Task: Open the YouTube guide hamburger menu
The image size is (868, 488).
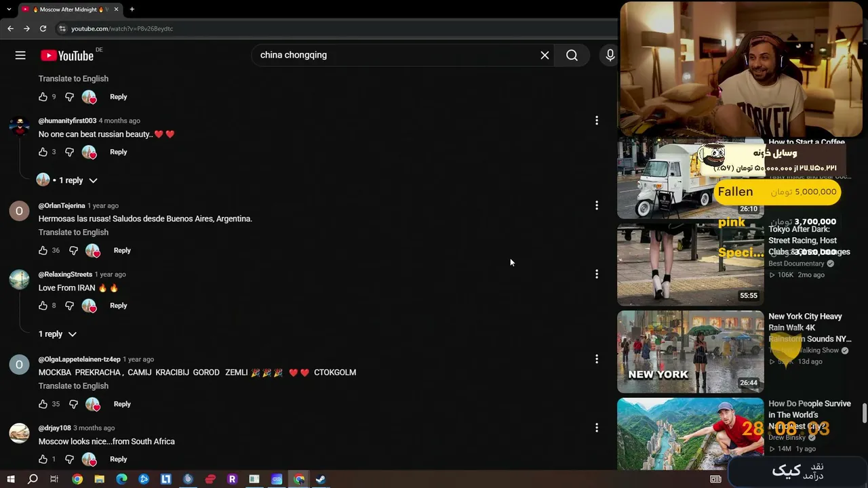Action: 20,56
